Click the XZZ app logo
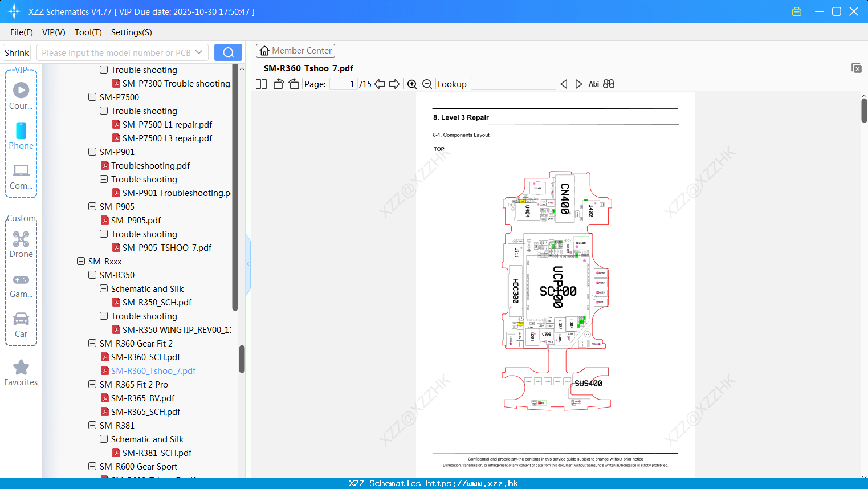 click(x=14, y=11)
